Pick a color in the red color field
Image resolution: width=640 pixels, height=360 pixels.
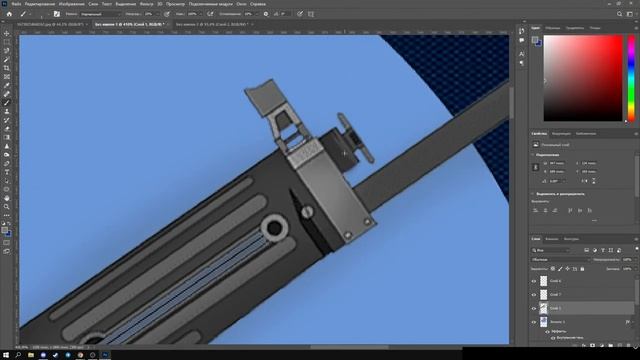[x=583, y=78]
